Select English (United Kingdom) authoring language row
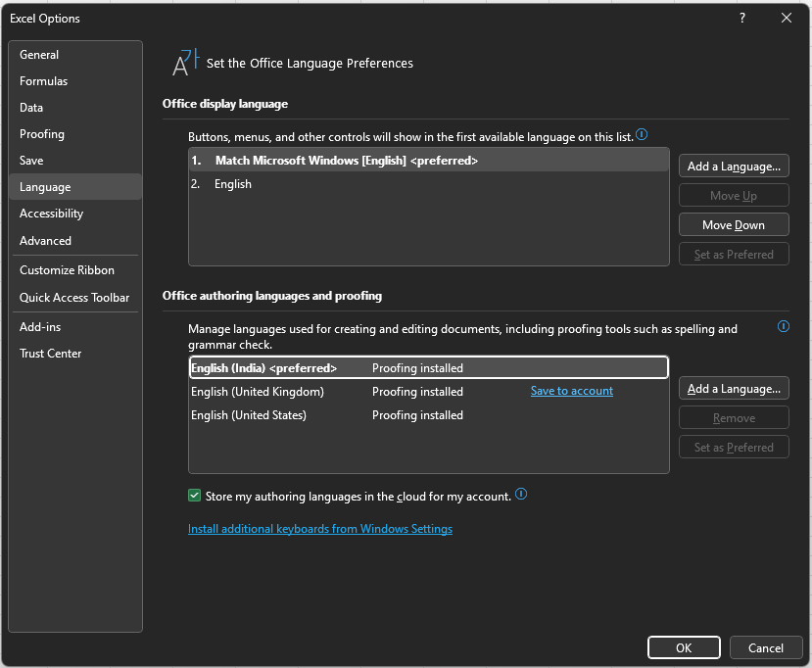The width and height of the screenshot is (812, 668). pos(257,392)
